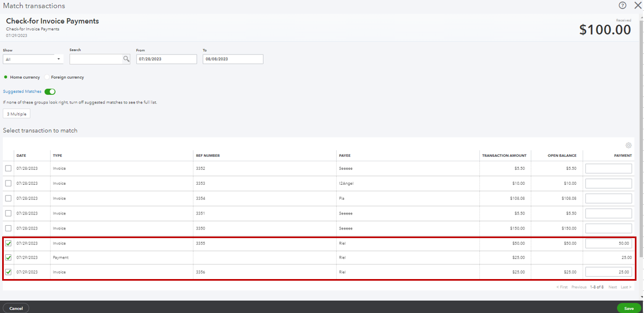Open the help icon
This screenshot has width=644, height=313.
622,5
